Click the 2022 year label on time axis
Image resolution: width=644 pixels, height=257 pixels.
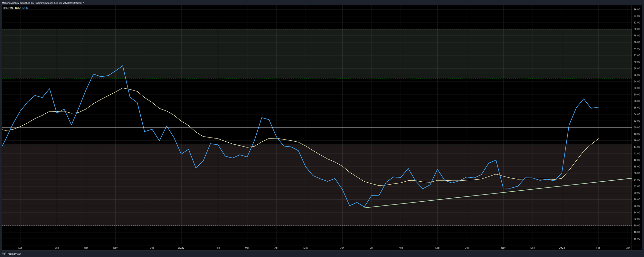point(181,248)
